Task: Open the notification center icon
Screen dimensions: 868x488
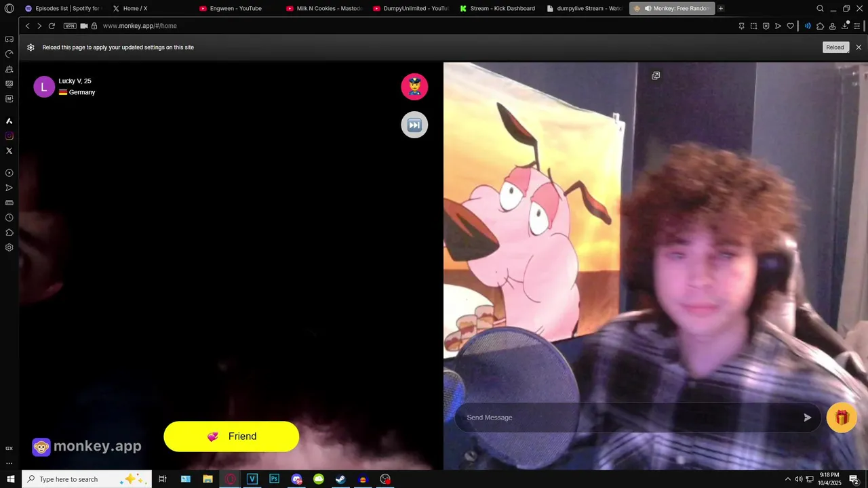Action: click(x=854, y=479)
